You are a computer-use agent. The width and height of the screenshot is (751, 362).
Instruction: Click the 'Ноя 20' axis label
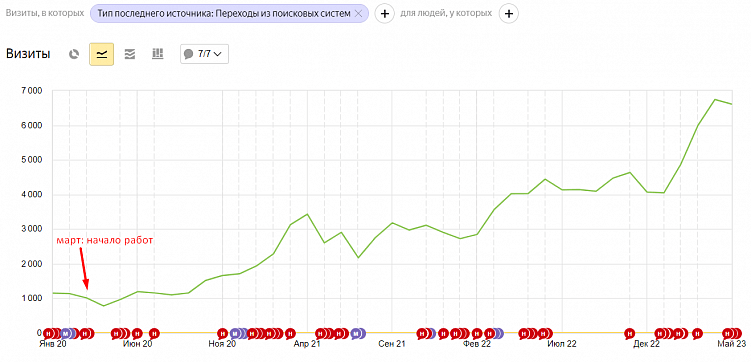tap(222, 344)
